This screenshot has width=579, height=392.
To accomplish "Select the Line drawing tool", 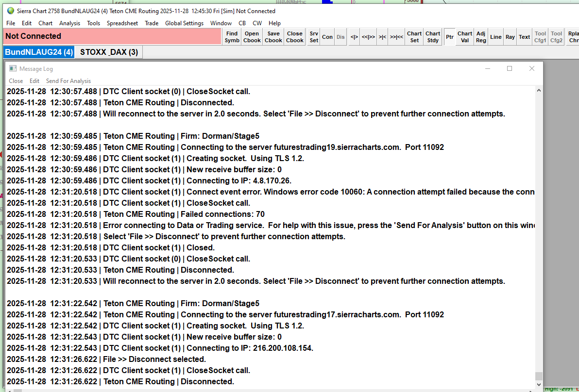I will [495, 37].
